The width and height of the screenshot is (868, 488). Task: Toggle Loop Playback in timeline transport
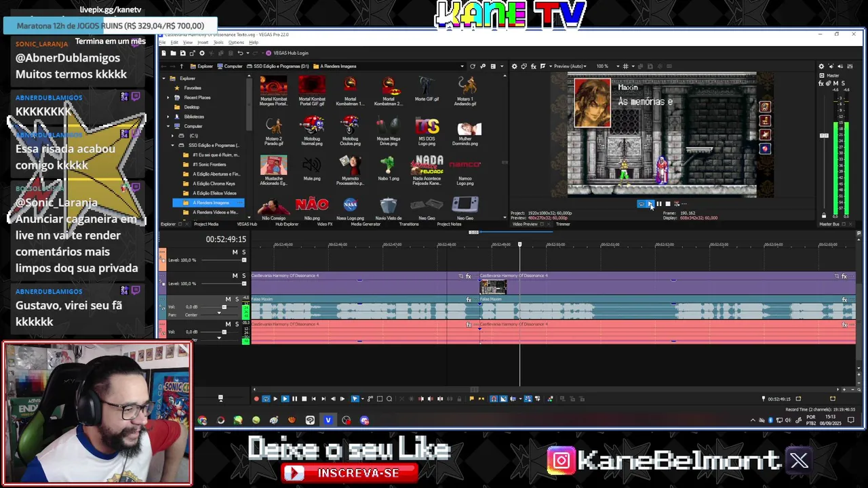point(266,399)
